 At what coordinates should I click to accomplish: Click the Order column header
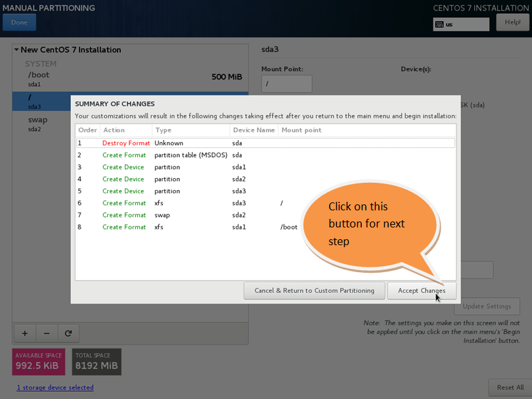pyautogui.click(x=88, y=130)
